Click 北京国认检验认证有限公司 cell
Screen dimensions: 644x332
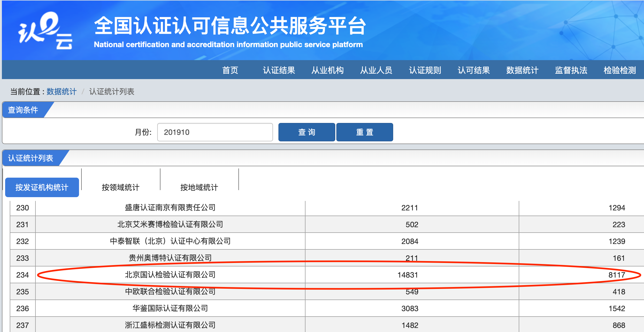(x=170, y=275)
